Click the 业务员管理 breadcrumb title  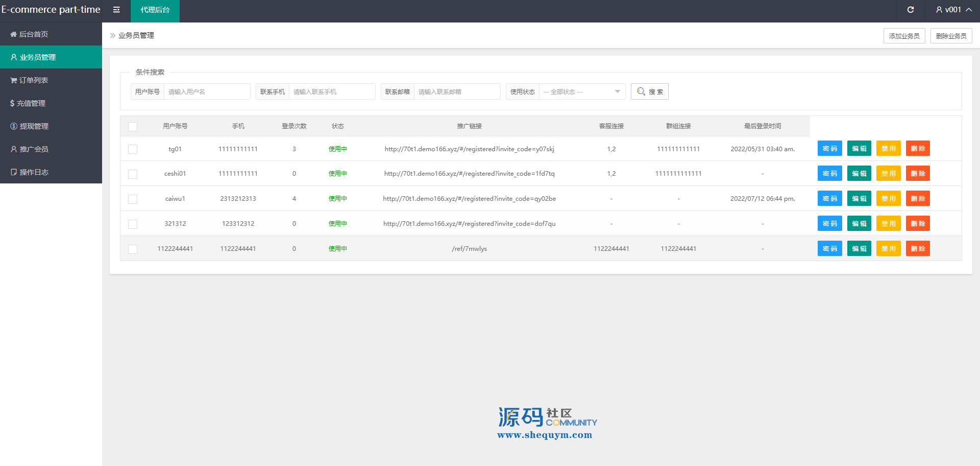[x=136, y=35]
